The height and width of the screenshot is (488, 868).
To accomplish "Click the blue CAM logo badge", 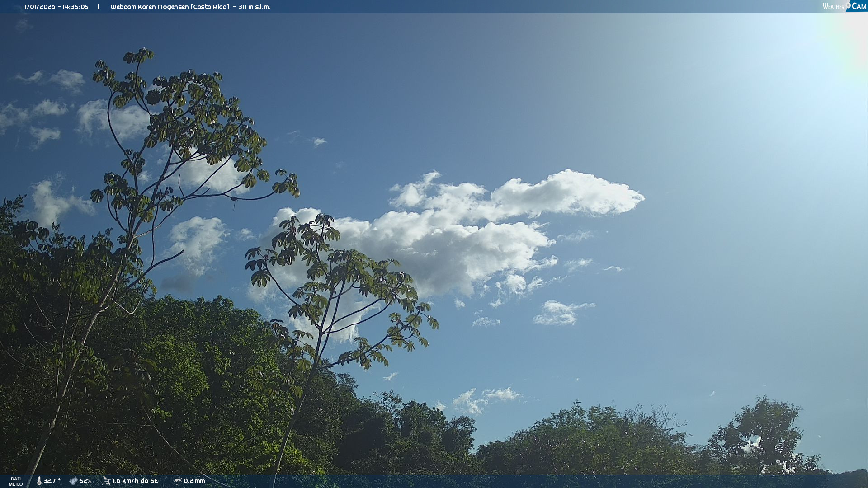I will point(859,6).
